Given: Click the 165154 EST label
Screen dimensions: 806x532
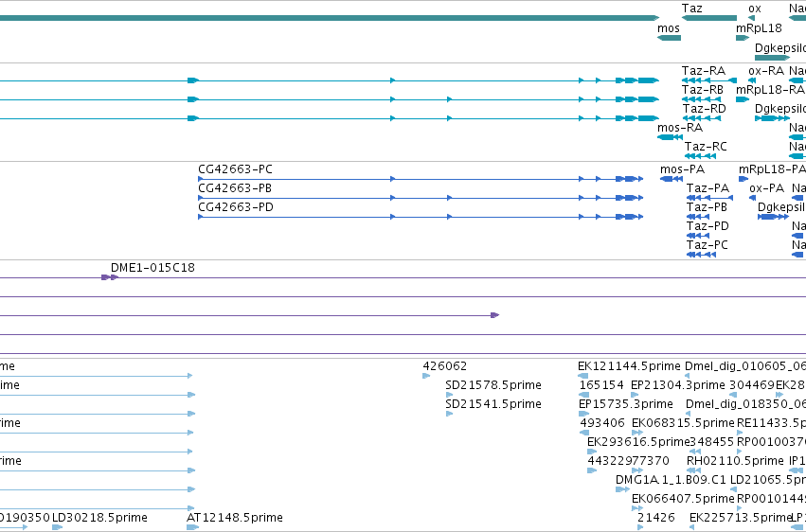Looking at the screenshot, I should coord(601,385).
